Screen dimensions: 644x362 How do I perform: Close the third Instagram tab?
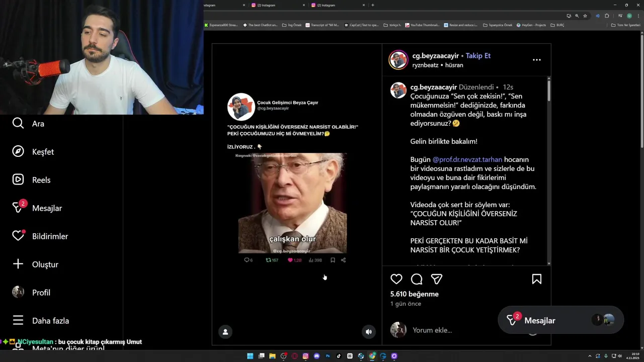(364, 5)
